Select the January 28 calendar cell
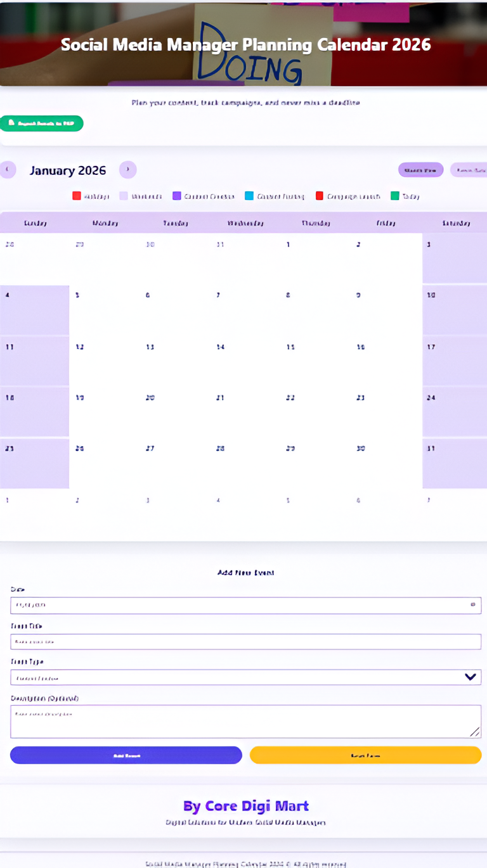 (246, 463)
